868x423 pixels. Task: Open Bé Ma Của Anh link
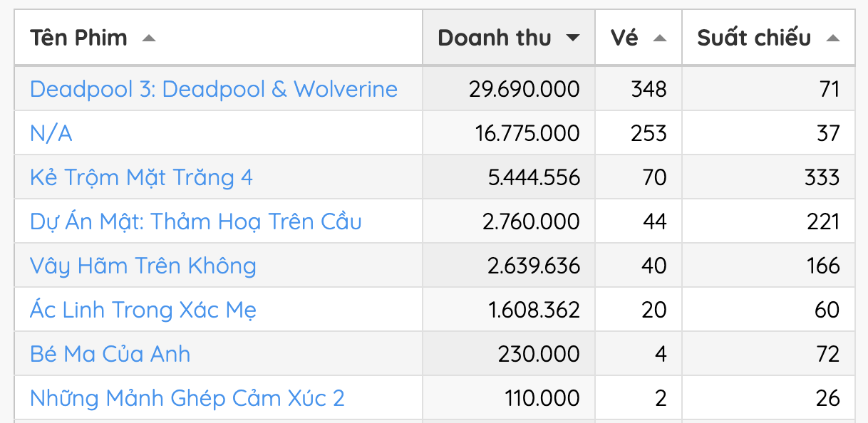(110, 354)
